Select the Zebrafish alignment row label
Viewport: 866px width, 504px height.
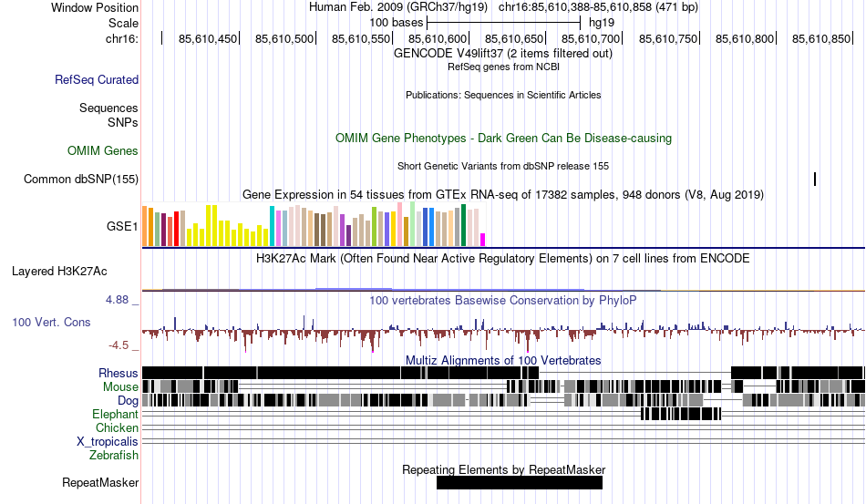tap(114, 456)
